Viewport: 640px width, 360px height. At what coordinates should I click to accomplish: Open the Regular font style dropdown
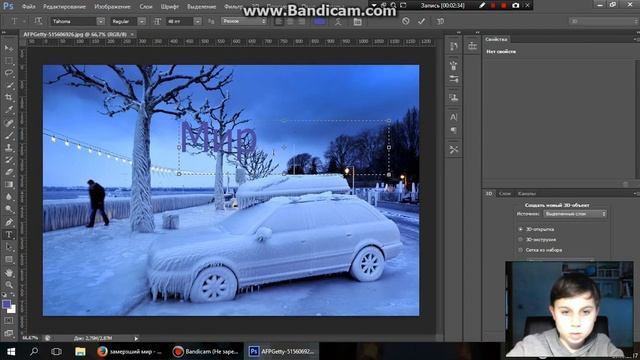tap(141, 21)
